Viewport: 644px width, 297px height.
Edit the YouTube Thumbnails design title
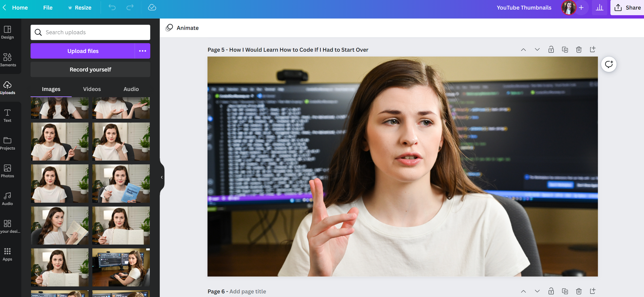[x=524, y=7]
